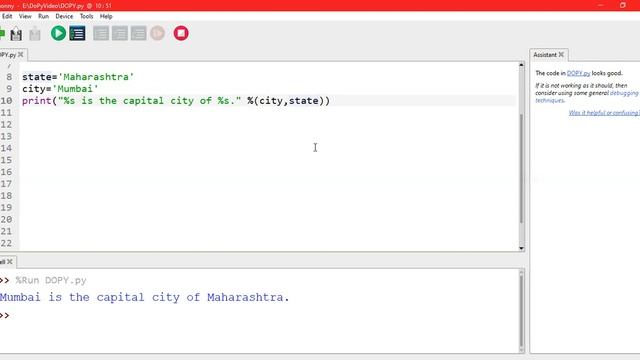This screenshot has width=640, height=360.
Task: Open the Device menu
Action: click(64, 16)
